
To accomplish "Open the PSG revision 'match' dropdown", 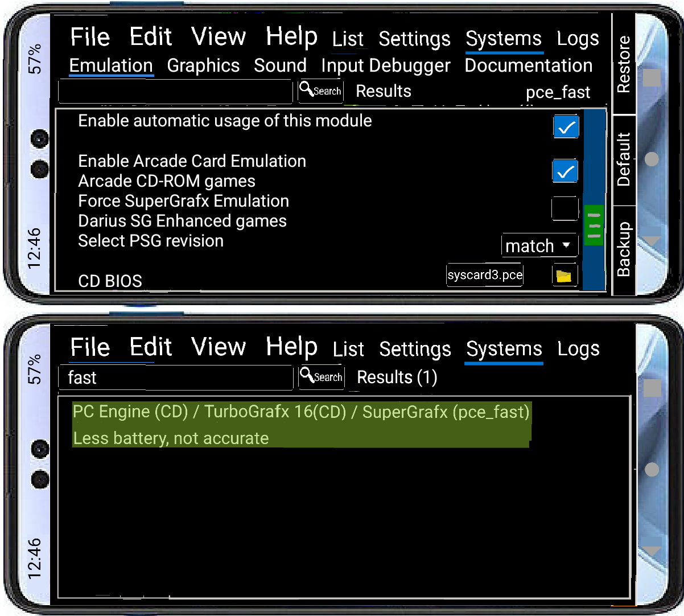I will [x=539, y=246].
